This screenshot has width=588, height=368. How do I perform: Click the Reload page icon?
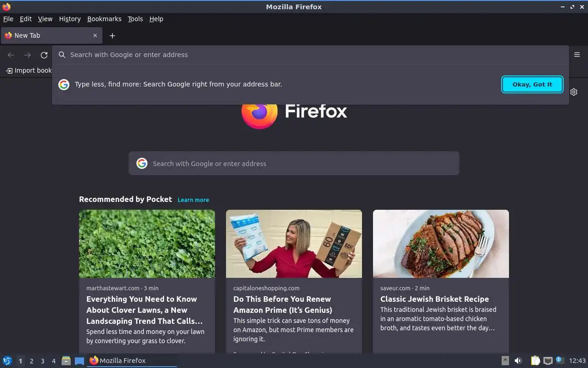pos(44,55)
